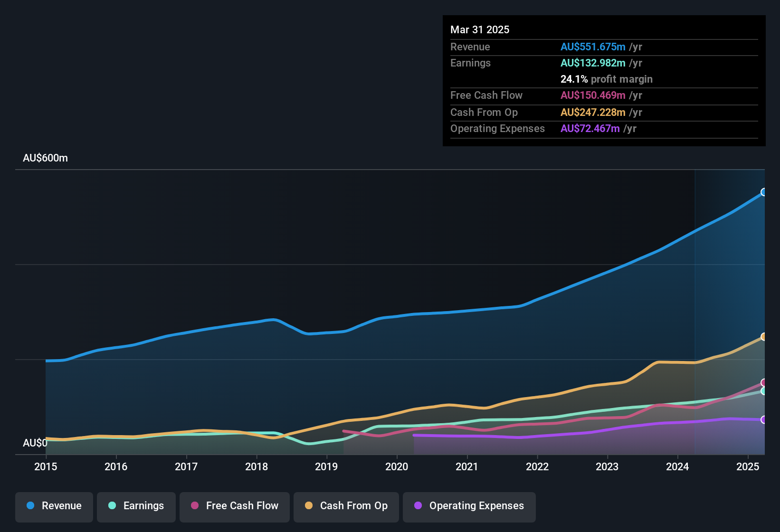Click the pink Free Cash Flow legend dot
This screenshot has height=532, width=780.
(195, 506)
